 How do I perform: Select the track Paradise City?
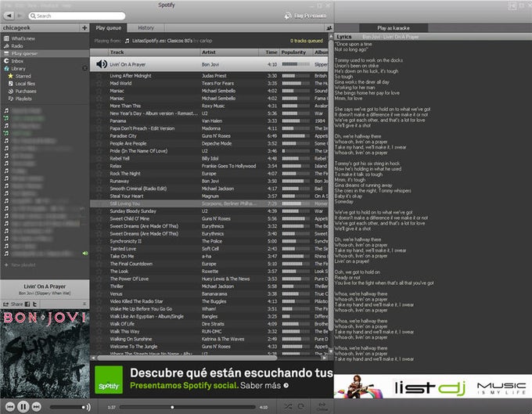point(123,135)
